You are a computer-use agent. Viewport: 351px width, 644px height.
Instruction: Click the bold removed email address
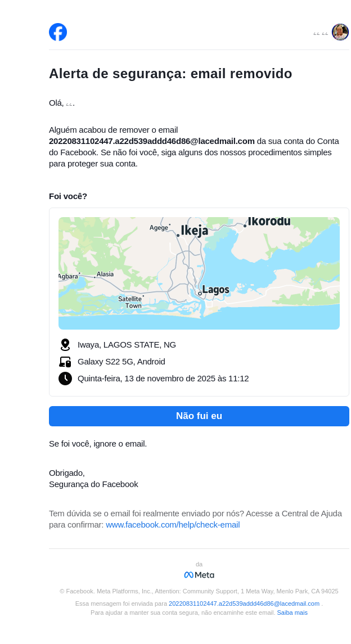pyautogui.click(x=152, y=141)
